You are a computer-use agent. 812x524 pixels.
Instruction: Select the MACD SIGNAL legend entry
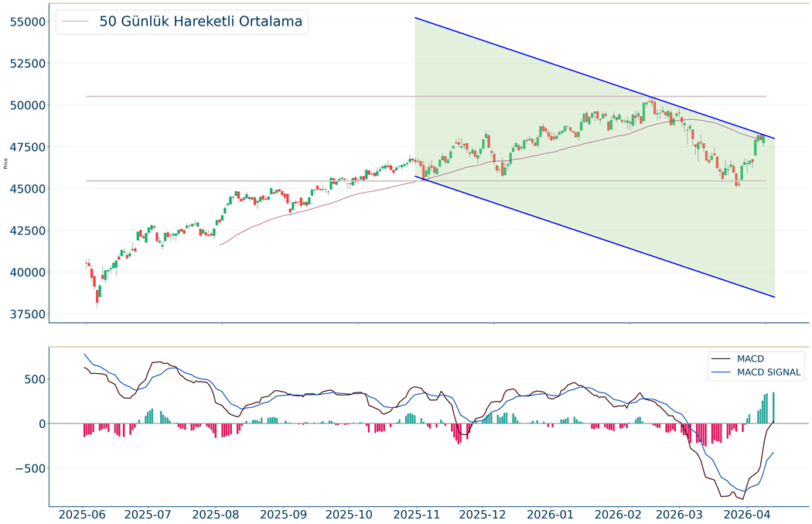tap(769, 373)
